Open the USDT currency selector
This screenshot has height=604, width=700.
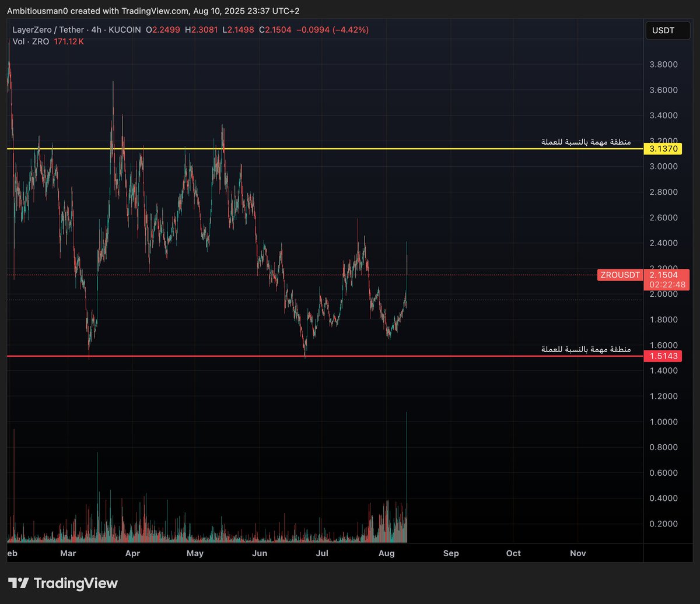[x=667, y=30]
